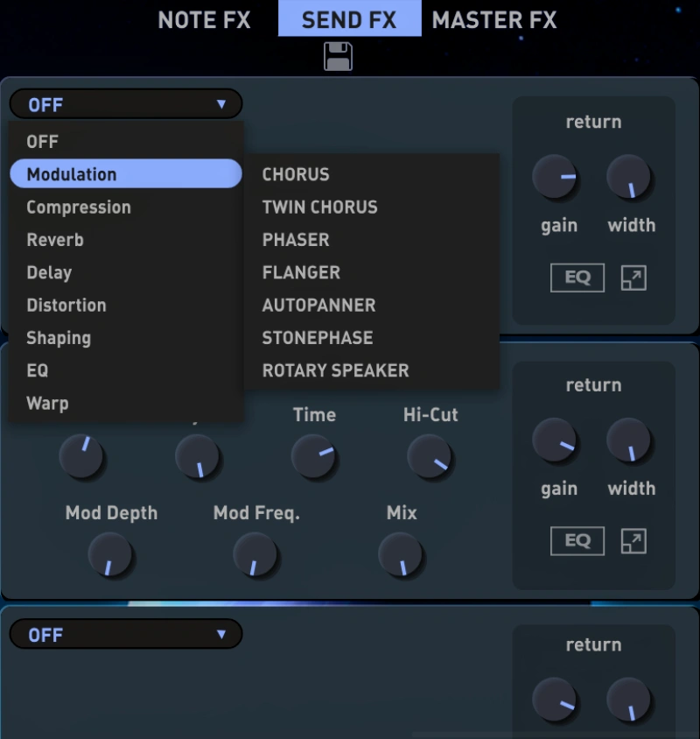
Task: Choose CHORUS from the Modulation submenu
Action: [296, 174]
